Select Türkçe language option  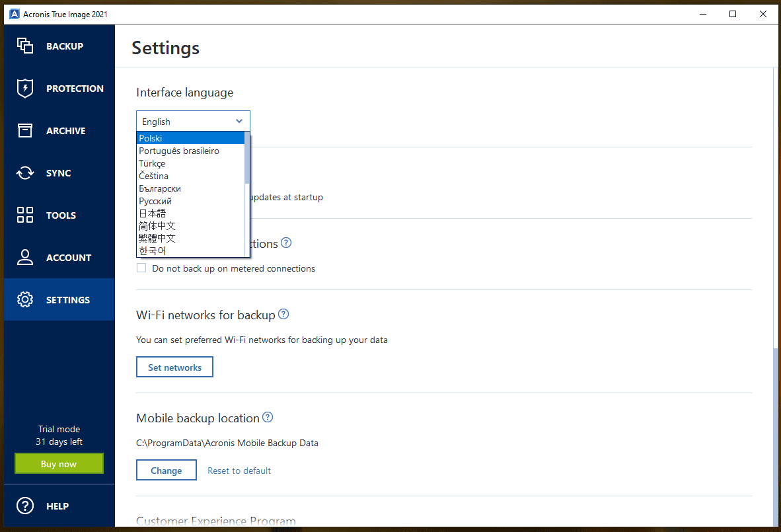pyautogui.click(x=191, y=163)
